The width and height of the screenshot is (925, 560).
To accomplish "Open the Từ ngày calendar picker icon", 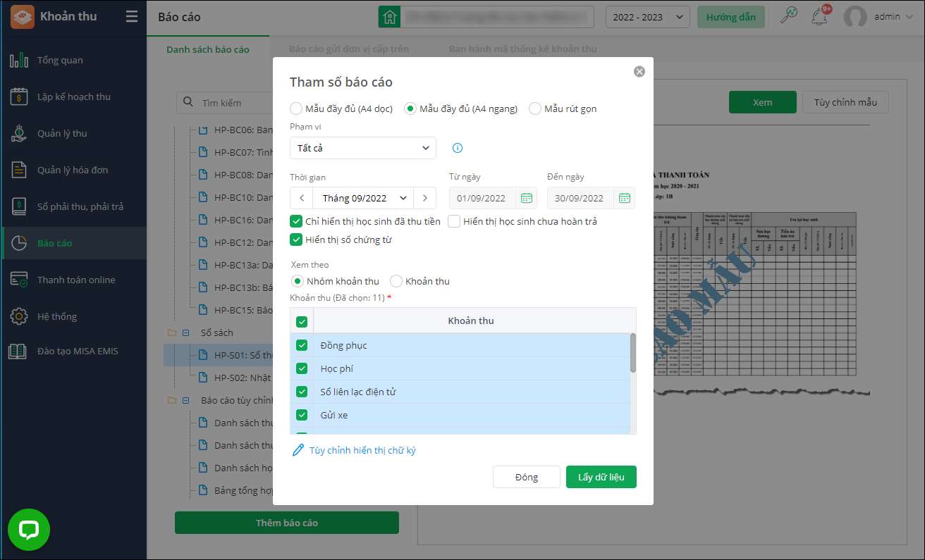I will pyautogui.click(x=526, y=198).
